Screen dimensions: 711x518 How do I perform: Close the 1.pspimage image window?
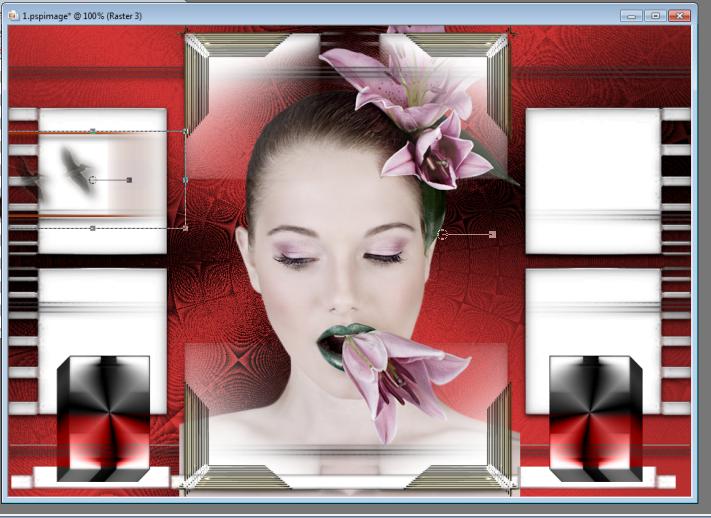[680, 16]
